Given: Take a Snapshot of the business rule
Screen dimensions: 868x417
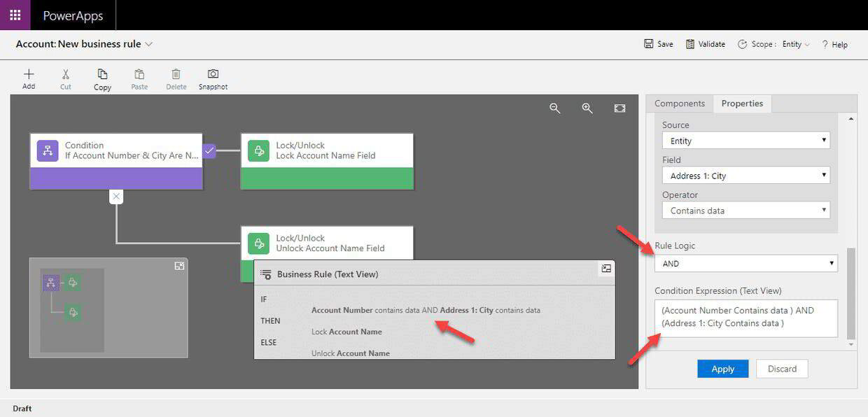Looking at the screenshot, I should (213, 77).
